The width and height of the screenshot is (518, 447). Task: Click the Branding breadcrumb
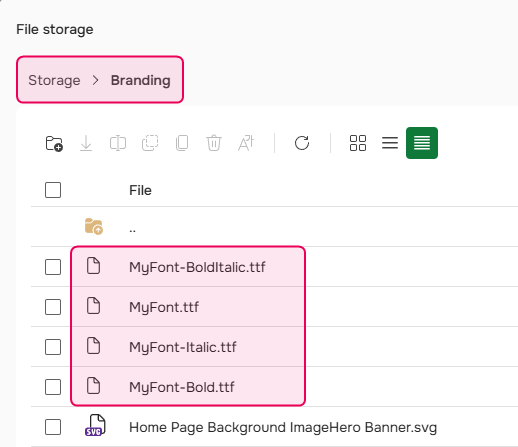(140, 80)
